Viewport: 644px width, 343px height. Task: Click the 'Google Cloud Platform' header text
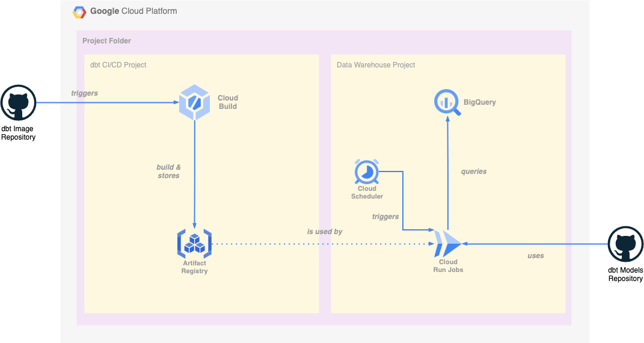[133, 11]
